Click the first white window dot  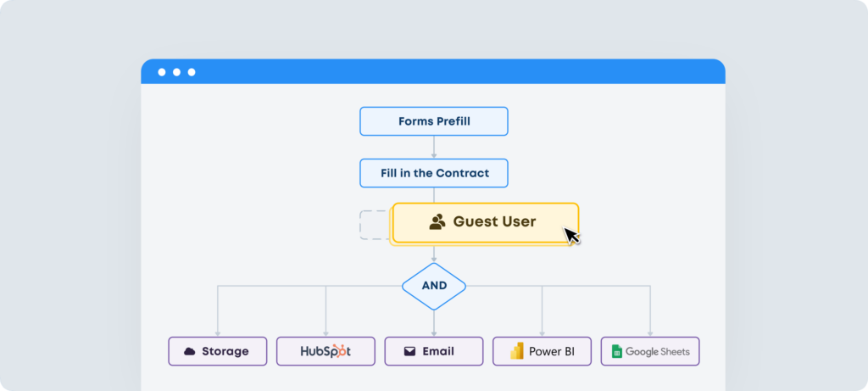coord(162,72)
